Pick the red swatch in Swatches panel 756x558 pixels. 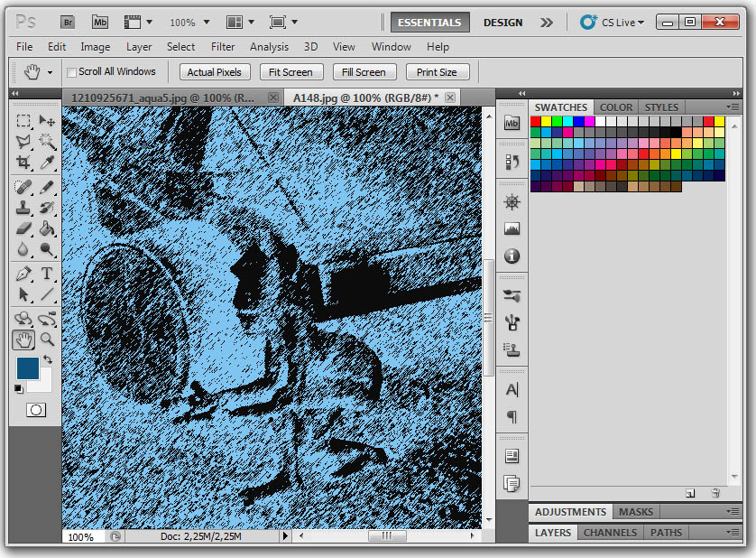(536, 121)
